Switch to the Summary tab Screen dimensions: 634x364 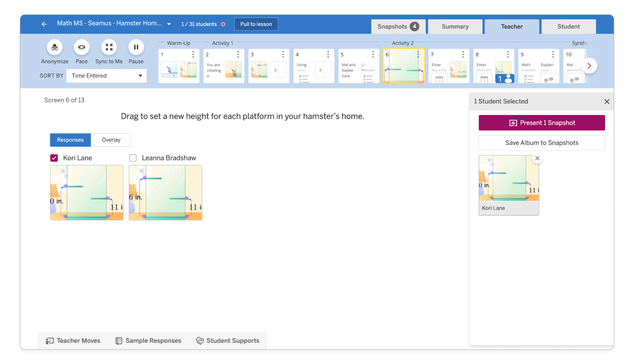[455, 26]
